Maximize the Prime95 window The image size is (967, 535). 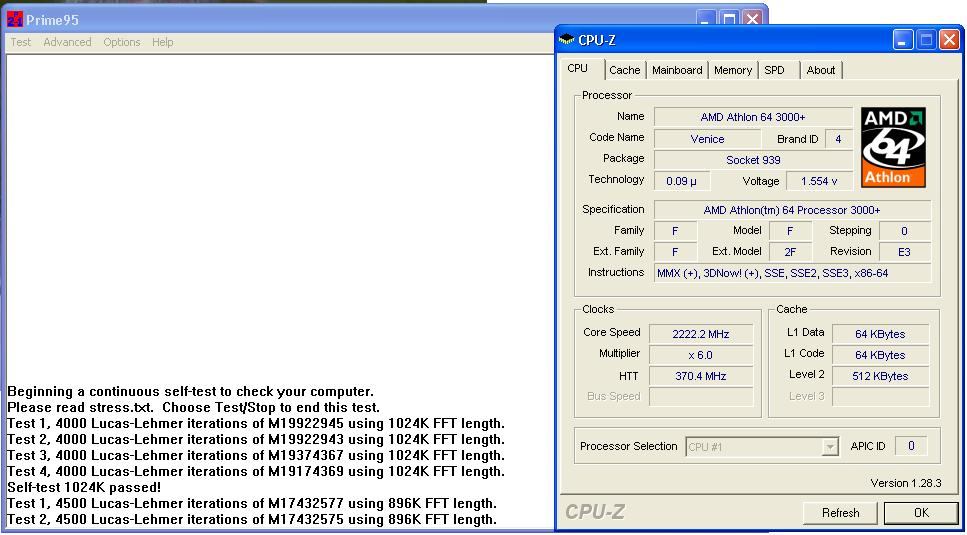point(729,18)
